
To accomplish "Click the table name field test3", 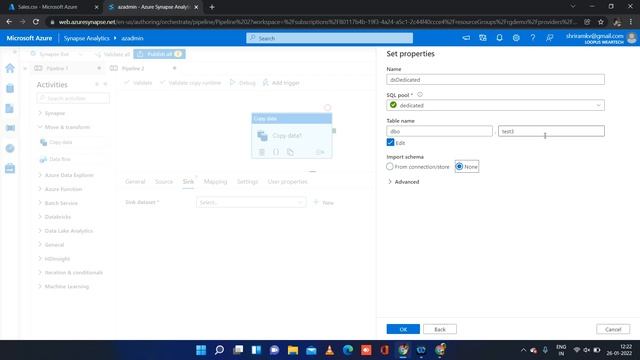I will click(551, 131).
